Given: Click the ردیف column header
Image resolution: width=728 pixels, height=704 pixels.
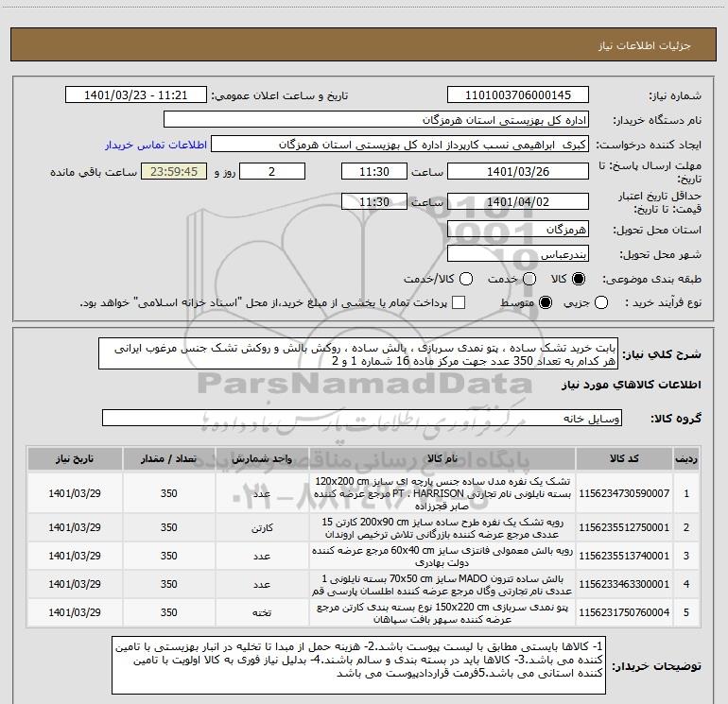Looking at the screenshot, I should 686,459.
